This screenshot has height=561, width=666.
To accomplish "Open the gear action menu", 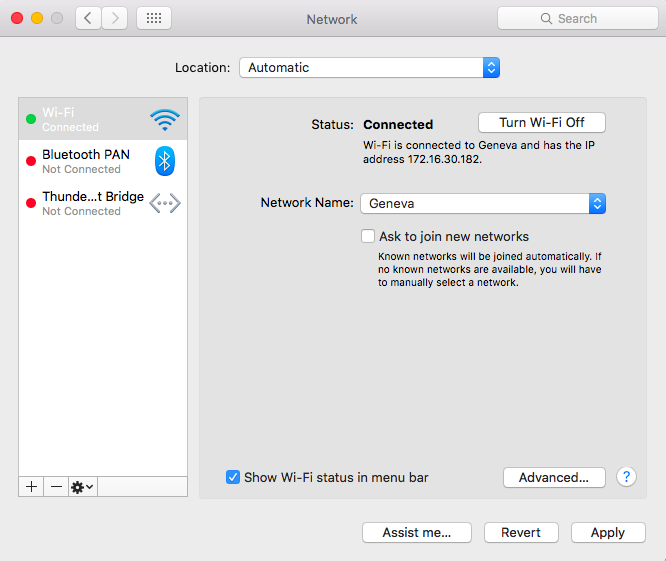I will 82,486.
